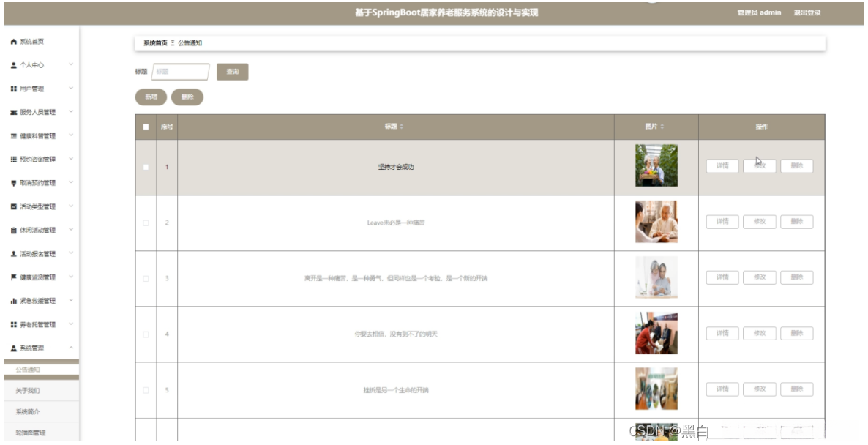Click the 管理员 admin account label
This screenshot has height=445, width=868.
tap(759, 12)
